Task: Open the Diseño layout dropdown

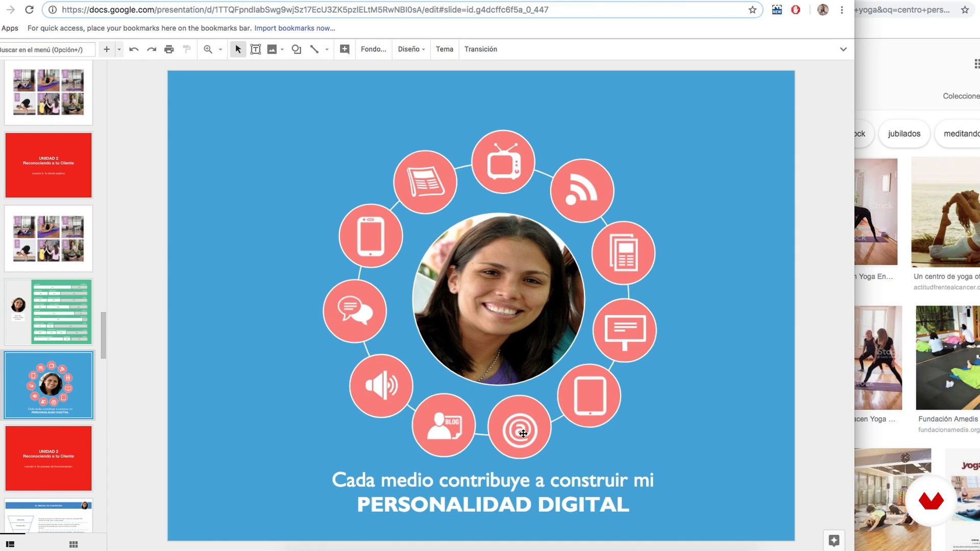Action: click(411, 49)
